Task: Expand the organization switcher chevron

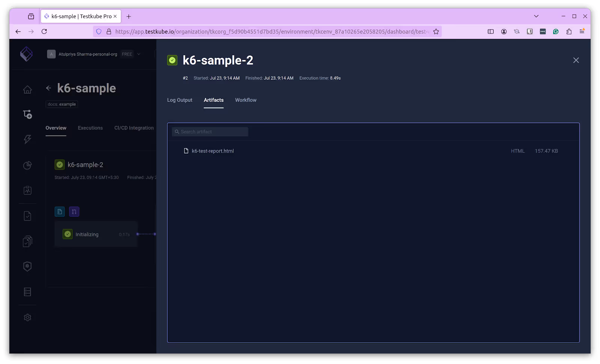Action: [x=139, y=54]
